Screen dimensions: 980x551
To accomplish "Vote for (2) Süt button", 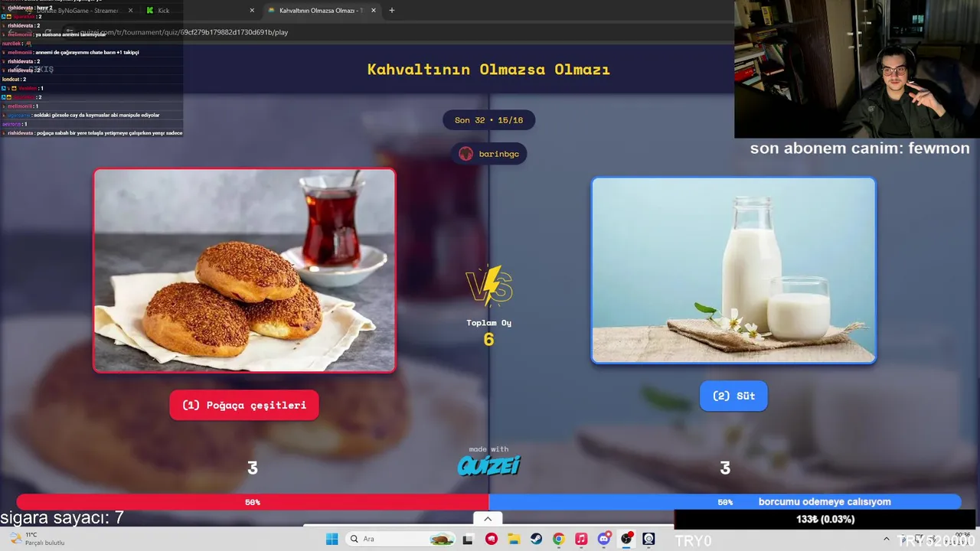I will (733, 396).
